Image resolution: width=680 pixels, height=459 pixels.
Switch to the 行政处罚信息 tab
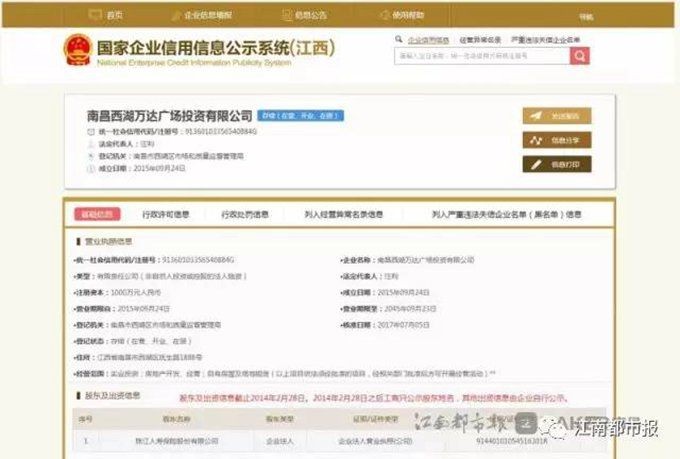point(245,214)
